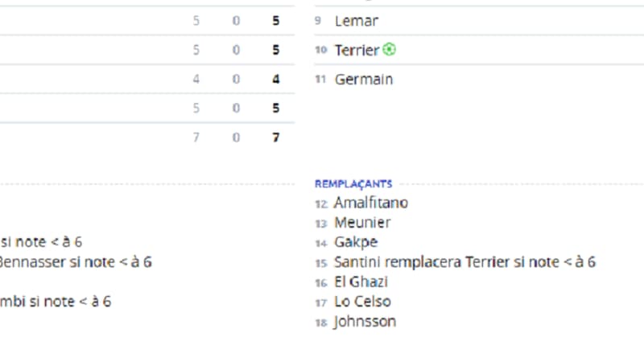Image resolution: width=644 pixels, height=362 pixels.
Task: Click on substitute Johnsson
Action: (365, 321)
